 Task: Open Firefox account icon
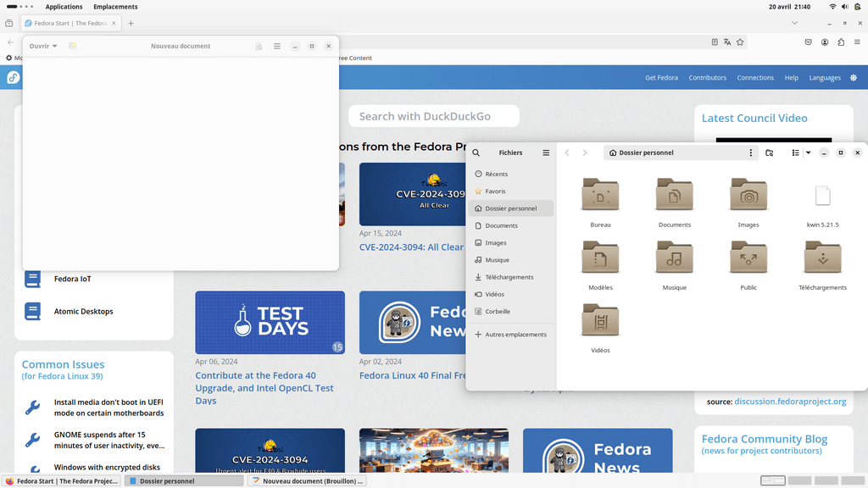click(x=825, y=42)
